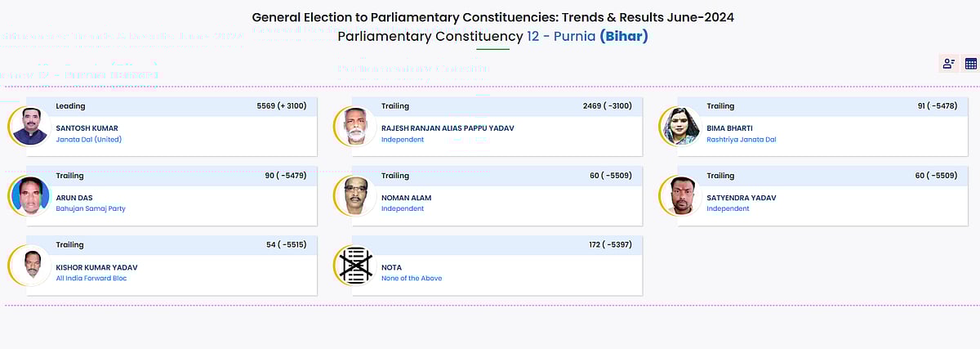Viewport: 980px width, 349px height.
Task: Select Bima Bharti's profile photo
Action: pos(681,127)
